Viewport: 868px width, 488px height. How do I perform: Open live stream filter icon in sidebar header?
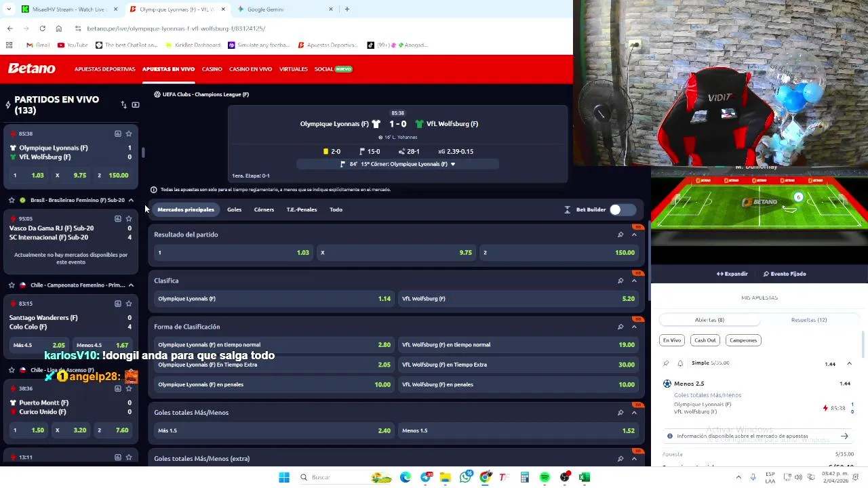click(x=136, y=105)
